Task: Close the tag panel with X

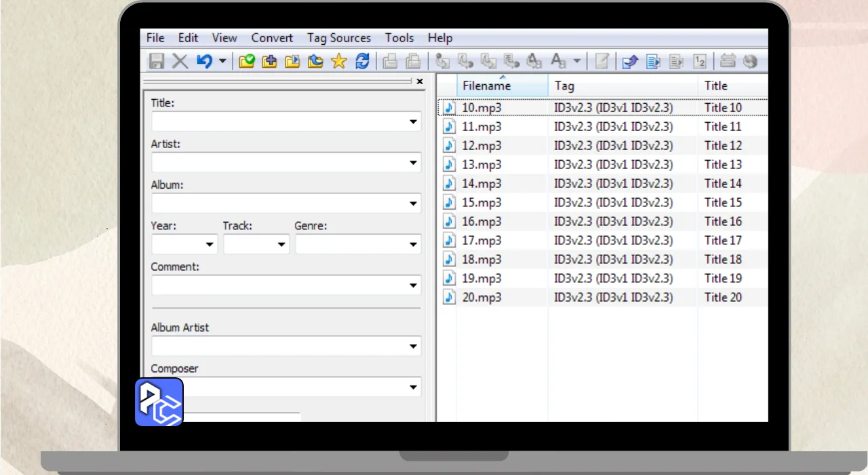Action: pos(419,81)
